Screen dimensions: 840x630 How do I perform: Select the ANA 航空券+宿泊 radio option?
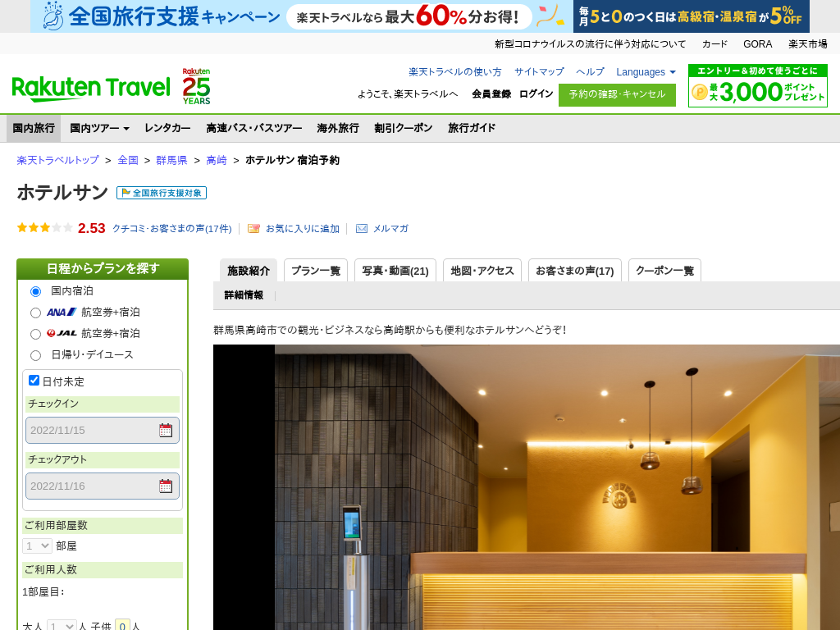[35, 313]
